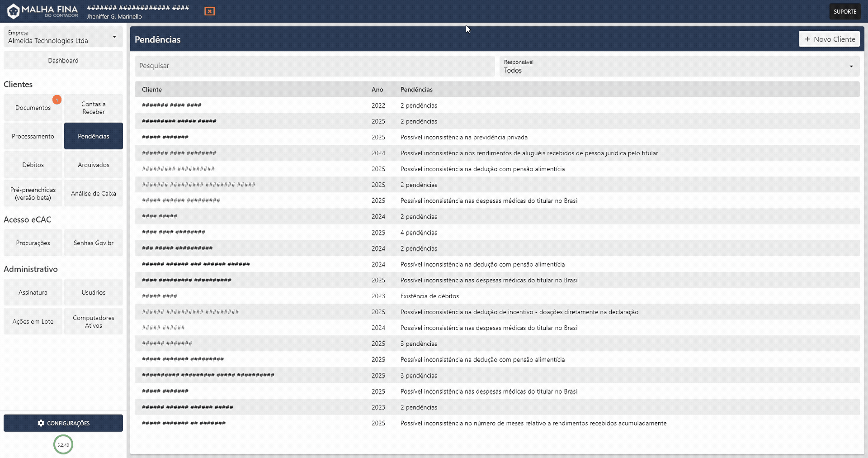The image size is (868, 458).
Task: Click the gear icon on Configurações
Action: [41, 423]
